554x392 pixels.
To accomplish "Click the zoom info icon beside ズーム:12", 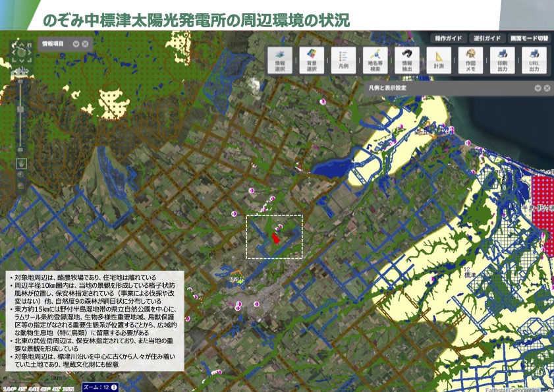I will [x=115, y=387].
